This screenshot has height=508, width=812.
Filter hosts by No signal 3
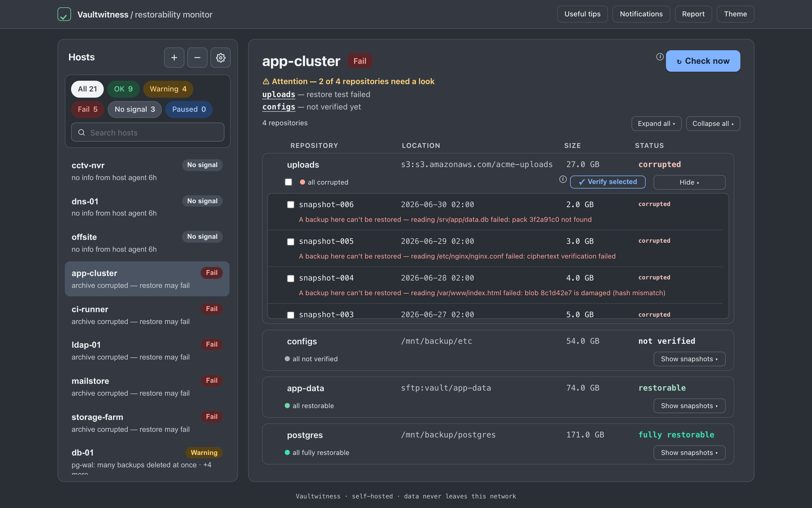(x=134, y=110)
